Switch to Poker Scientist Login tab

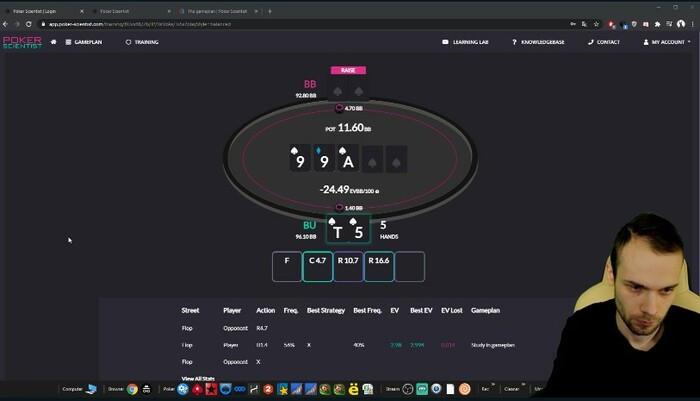click(x=35, y=11)
